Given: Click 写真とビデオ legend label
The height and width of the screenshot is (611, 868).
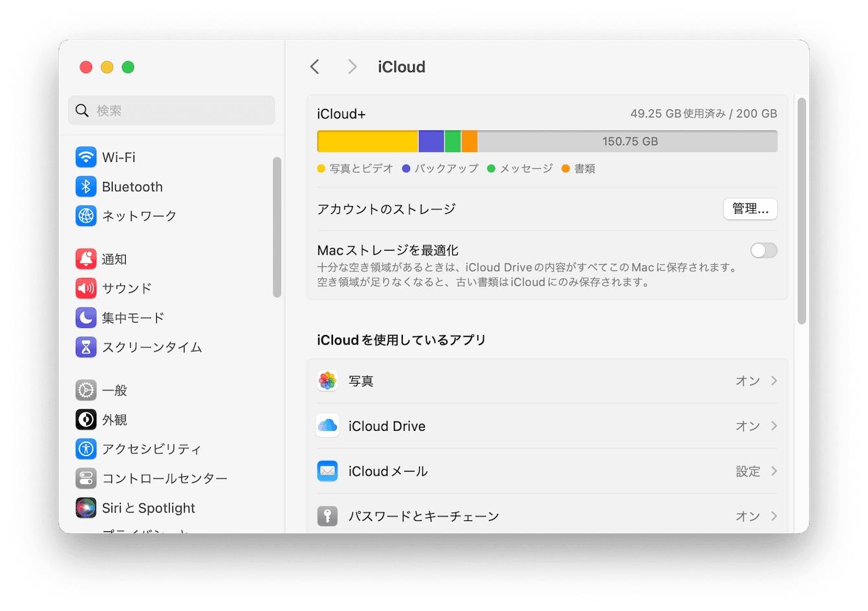Looking at the screenshot, I should (361, 168).
